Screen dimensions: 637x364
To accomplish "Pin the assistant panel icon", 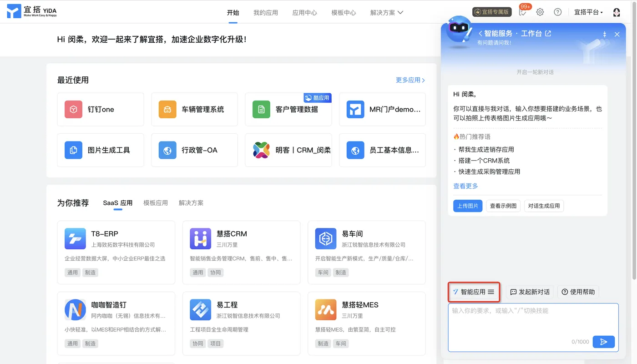I will click(x=605, y=34).
